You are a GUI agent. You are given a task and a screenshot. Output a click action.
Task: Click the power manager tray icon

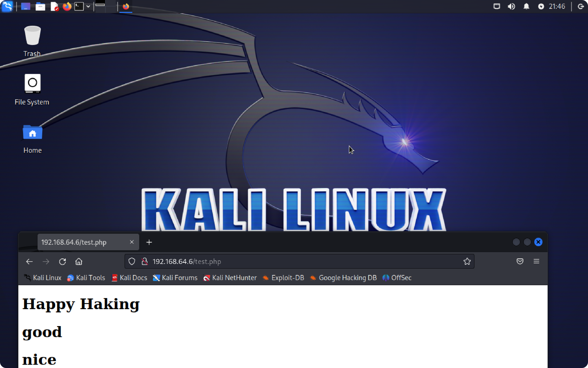(541, 7)
